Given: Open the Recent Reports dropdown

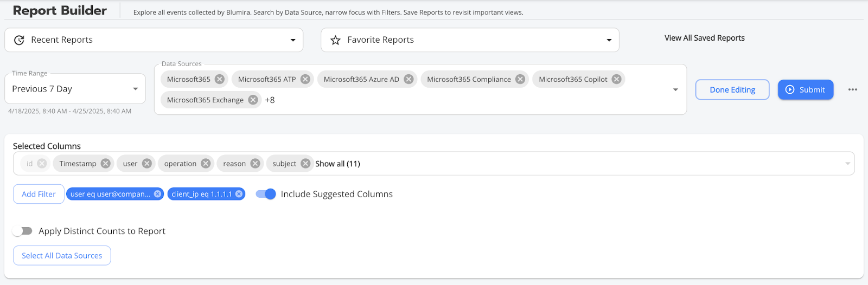Looking at the screenshot, I should [154, 40].
